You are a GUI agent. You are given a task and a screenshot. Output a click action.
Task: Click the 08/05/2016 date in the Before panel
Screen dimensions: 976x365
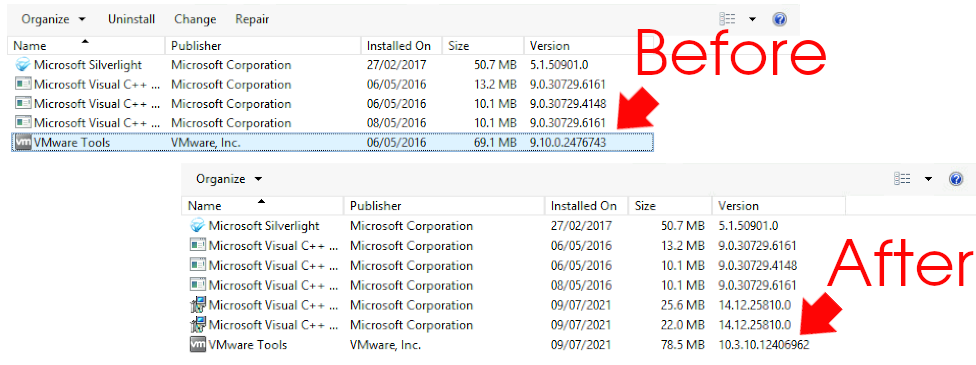point(396,123)
